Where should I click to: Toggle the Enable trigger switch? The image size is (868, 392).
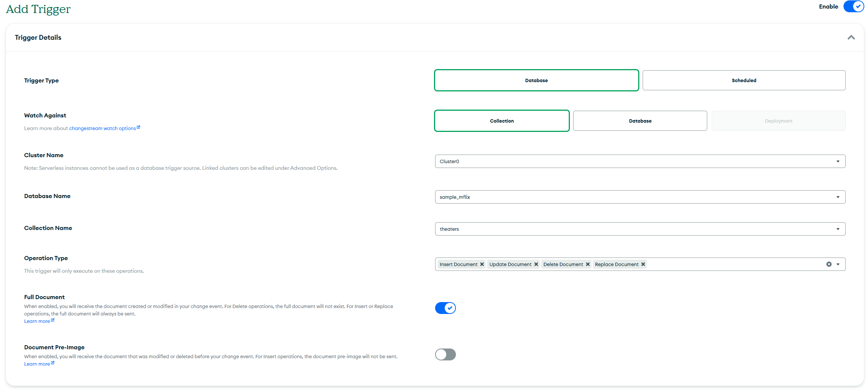[x=854, y=7]
